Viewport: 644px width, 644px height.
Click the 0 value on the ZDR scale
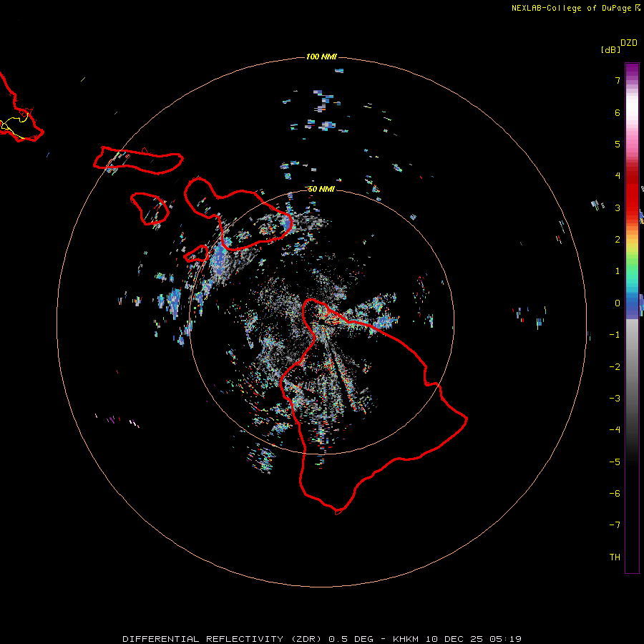coord(618,303)
